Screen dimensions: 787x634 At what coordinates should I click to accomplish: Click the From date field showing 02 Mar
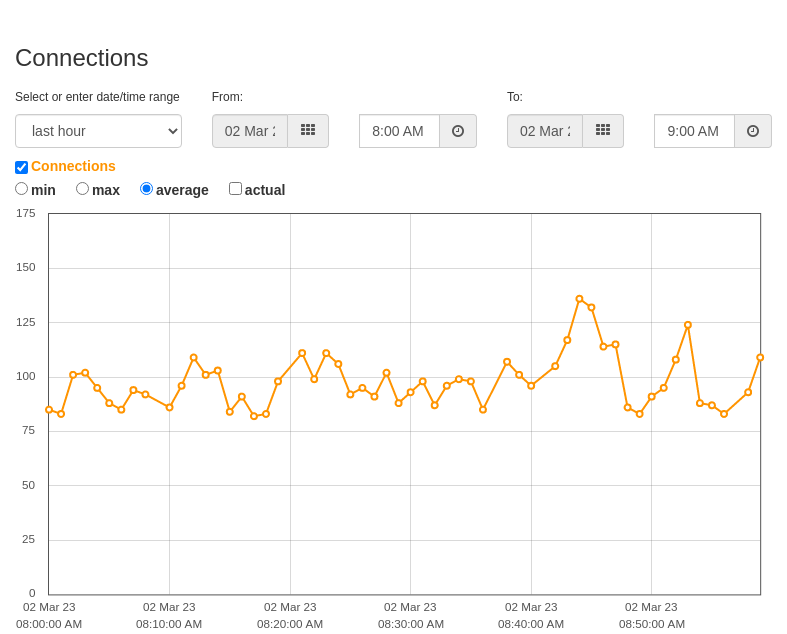(x=250, y=131)
